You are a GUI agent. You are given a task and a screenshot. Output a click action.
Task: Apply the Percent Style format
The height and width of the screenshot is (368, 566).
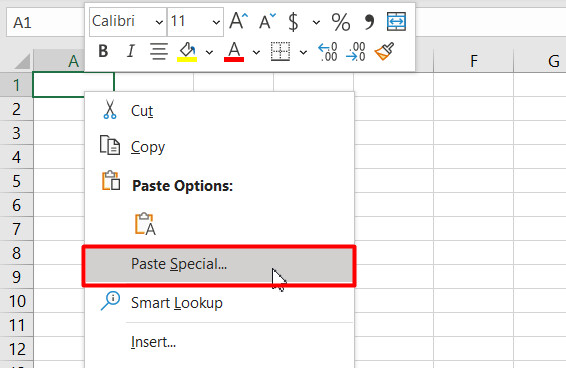click(341, 22)
